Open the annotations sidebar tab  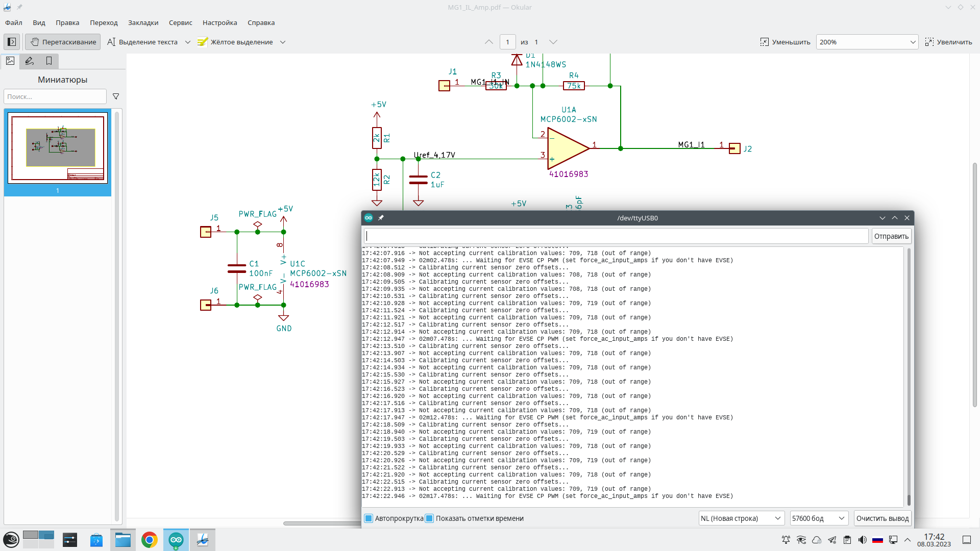click(30, 61)
